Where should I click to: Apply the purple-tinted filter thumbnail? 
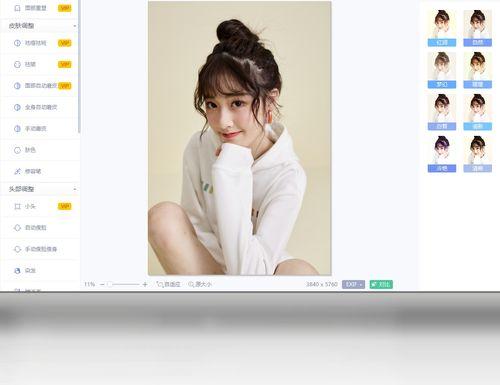[x=442, y=154]
